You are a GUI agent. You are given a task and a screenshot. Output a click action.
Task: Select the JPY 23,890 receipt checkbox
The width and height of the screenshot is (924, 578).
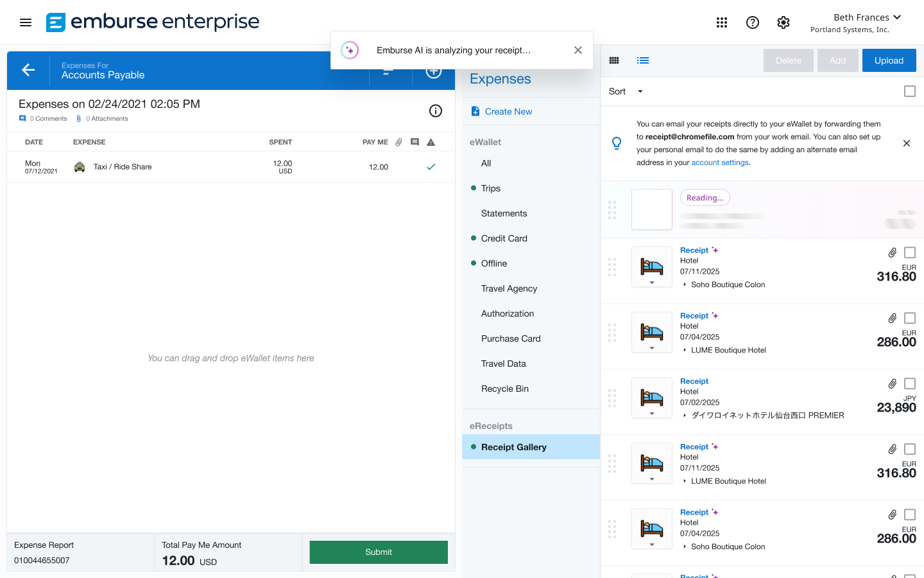point(909,383)
